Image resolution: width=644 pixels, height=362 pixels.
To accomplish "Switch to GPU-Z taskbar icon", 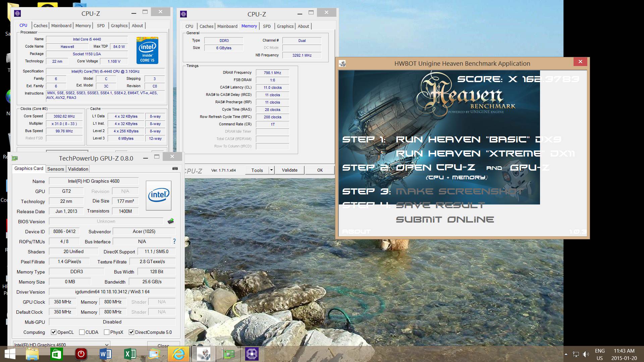I will coord(228,354).
